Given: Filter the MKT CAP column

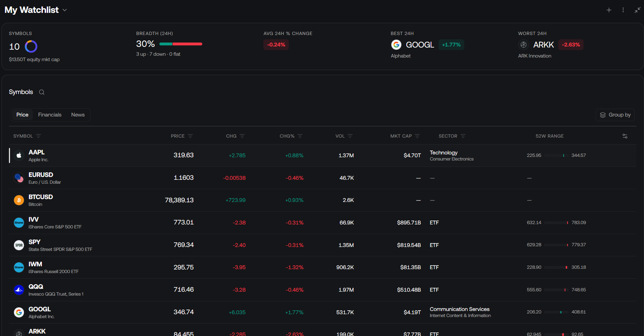Looking at the screenshot, I should (x=417, y=136).
